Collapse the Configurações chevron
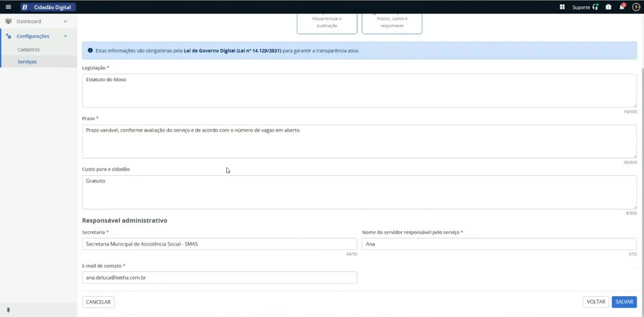 (65, 36)
